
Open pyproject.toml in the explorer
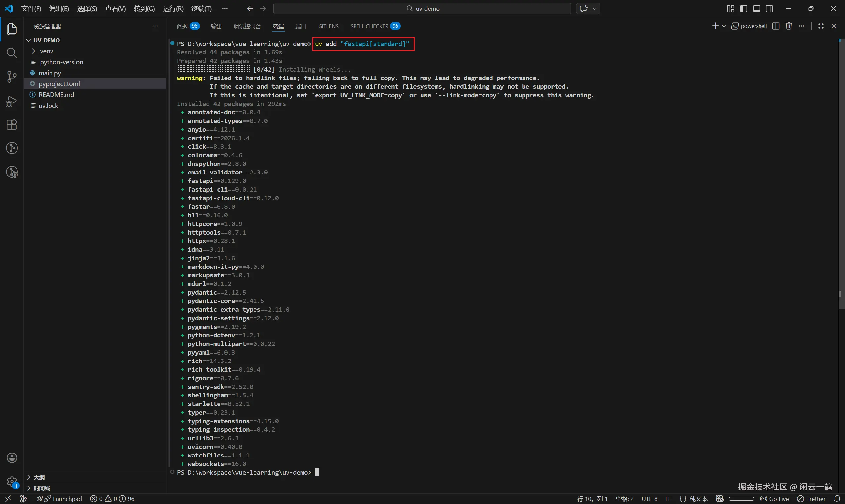[59, 84]
